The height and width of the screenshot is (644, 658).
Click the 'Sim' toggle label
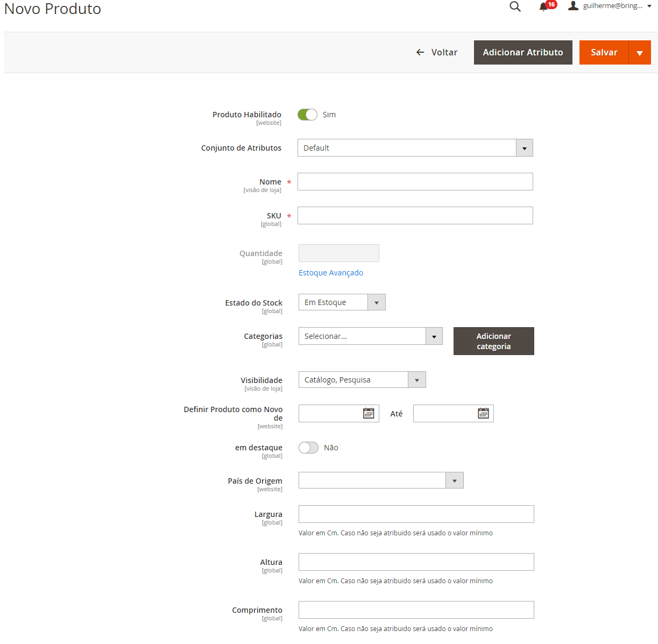click(x=329, y=115)
